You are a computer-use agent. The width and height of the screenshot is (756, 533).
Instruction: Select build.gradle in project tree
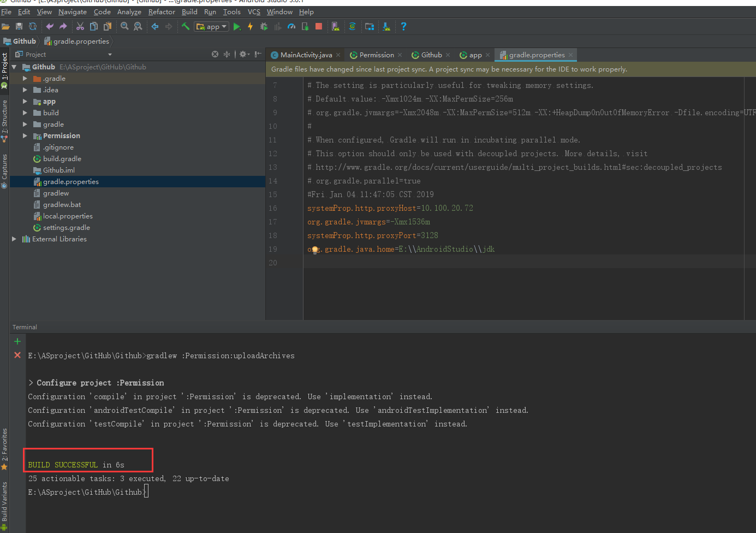pyautogui.click(x=62, y=159)
